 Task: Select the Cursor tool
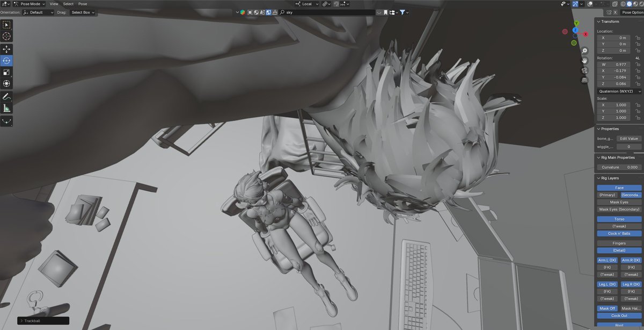[x=6, y=36]
